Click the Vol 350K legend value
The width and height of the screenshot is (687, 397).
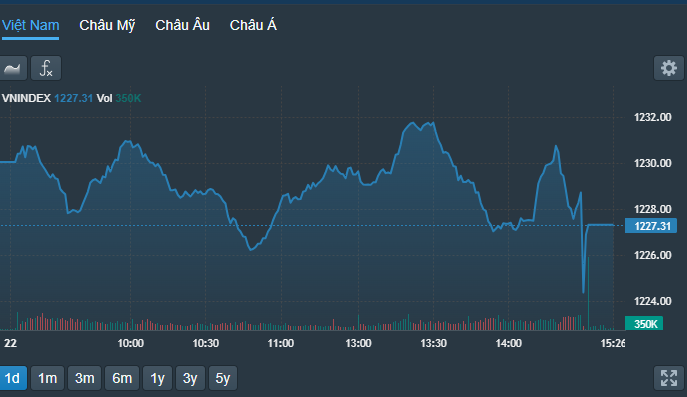(x=119, y=98)
